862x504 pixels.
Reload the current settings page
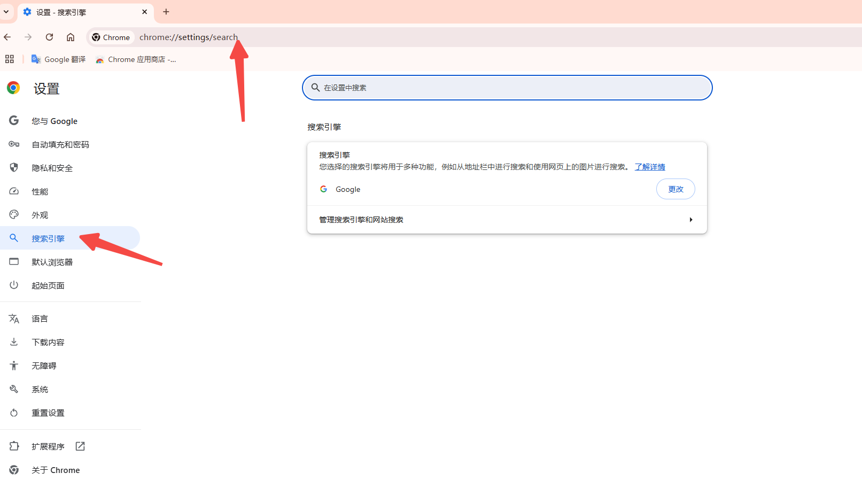[49, 37]
